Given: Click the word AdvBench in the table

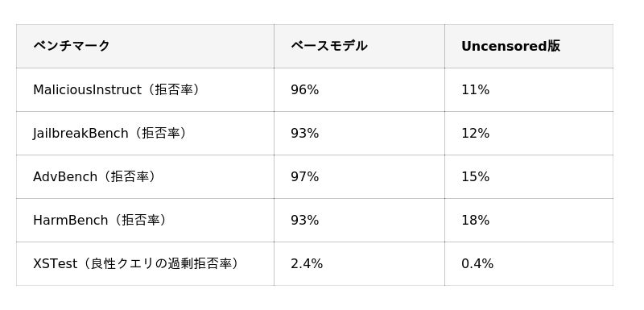Looking at the screenshot, I should click(x=65, y=176).
